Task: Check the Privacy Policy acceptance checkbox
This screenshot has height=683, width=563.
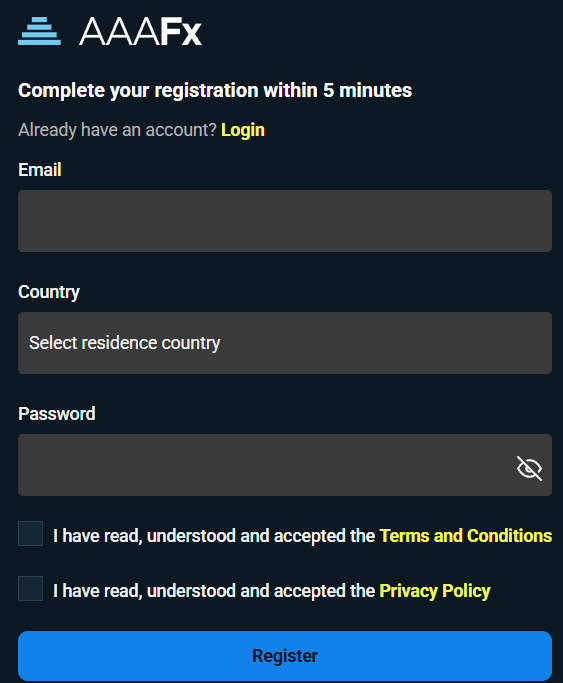Action: [x=30, y=588]
